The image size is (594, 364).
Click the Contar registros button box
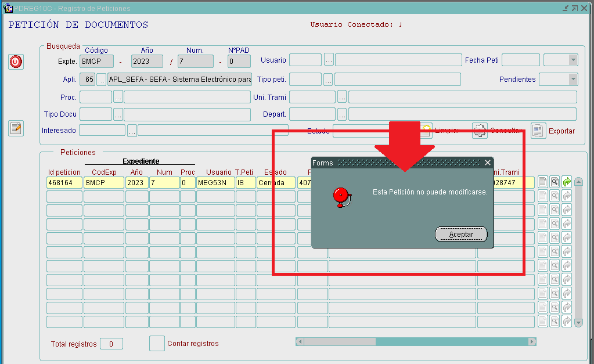[157, 343]
